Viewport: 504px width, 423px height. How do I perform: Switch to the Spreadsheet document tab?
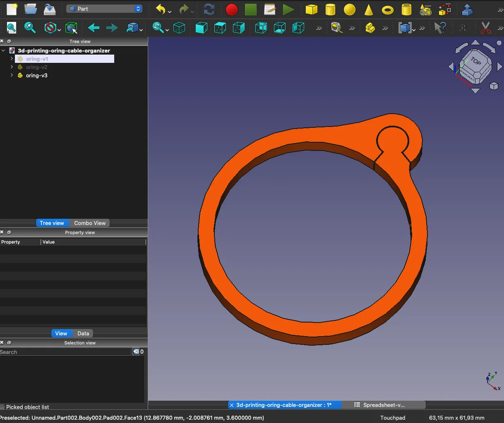point(383,405)
